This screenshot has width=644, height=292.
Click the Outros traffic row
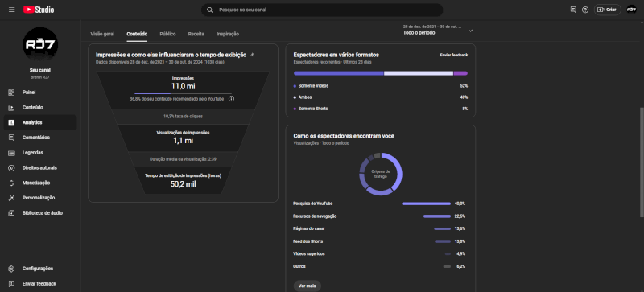(379, 266)
